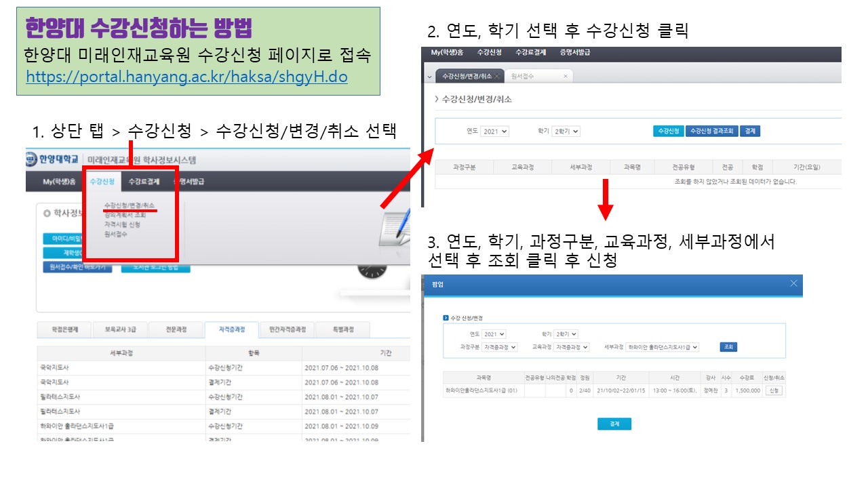
Task: Click the Hanyang University logo in step 1
Action: point(53,161)
